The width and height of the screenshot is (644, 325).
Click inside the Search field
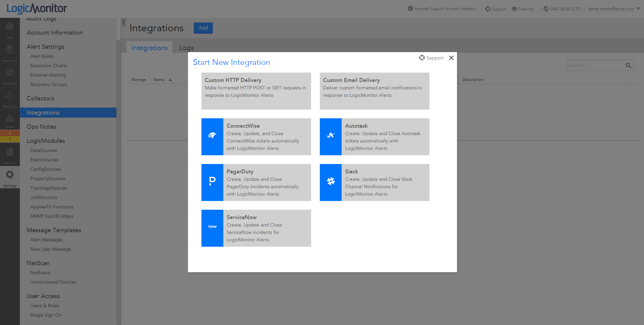[x=595, y=65]
